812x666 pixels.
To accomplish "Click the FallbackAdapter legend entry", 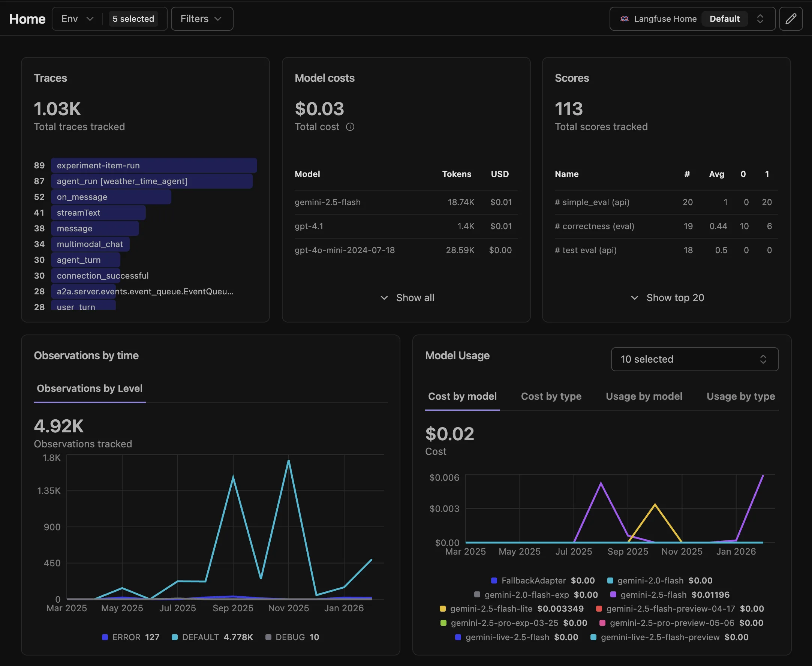I will pyautogui.click(x=543, y=581).
